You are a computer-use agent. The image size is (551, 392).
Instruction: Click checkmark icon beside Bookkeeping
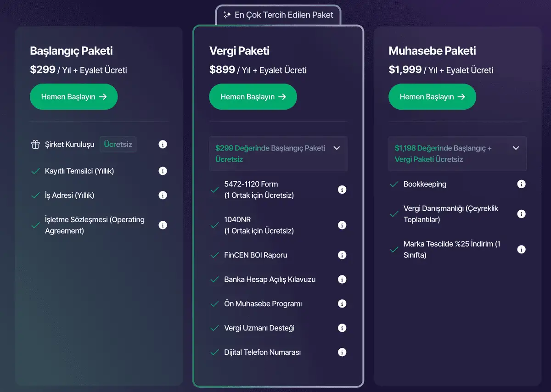point(394,184)
